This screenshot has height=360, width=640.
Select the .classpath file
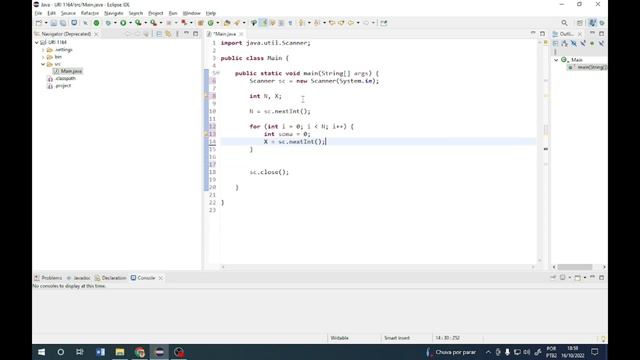62,78
